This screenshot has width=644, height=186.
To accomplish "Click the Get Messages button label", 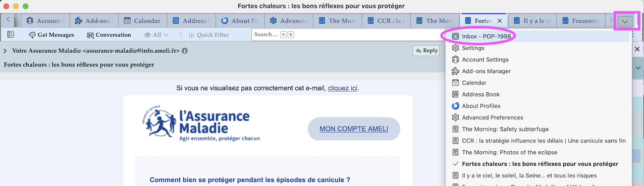I will click(x=56, y=35).
